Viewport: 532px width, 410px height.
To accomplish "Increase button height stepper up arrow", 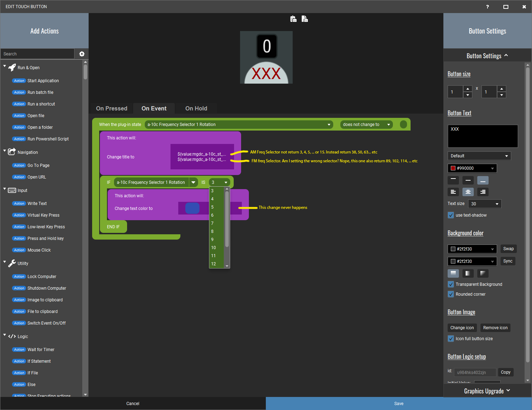I will click(x=502, y=89).
